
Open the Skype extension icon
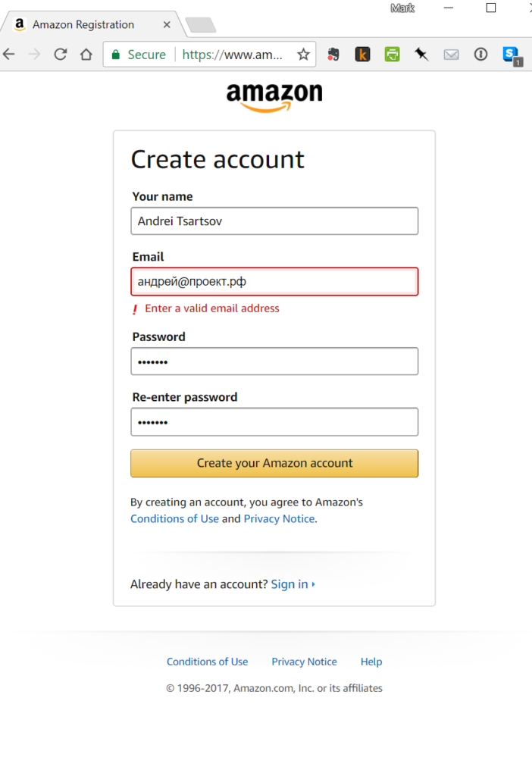[511, 55]
